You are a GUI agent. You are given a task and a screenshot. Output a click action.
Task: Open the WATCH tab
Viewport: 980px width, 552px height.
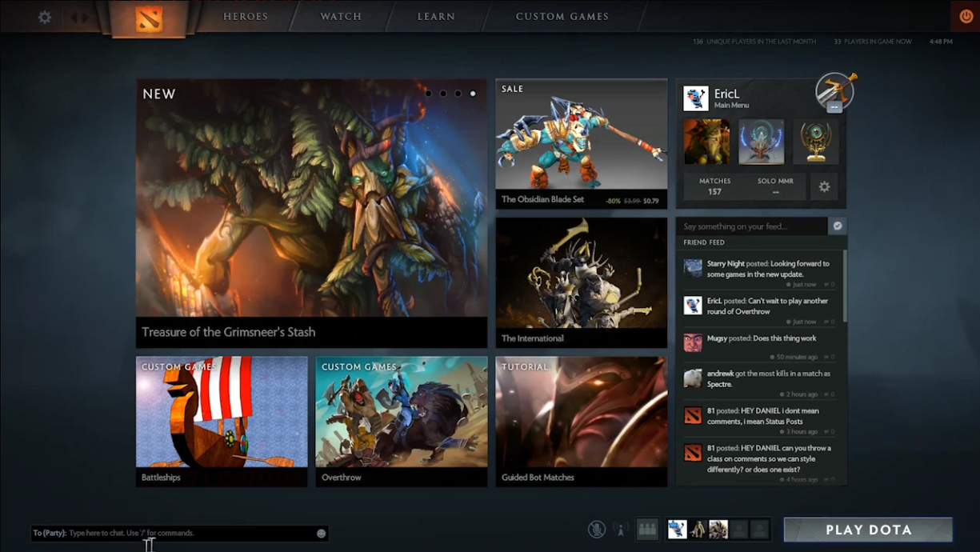[341, 16]
